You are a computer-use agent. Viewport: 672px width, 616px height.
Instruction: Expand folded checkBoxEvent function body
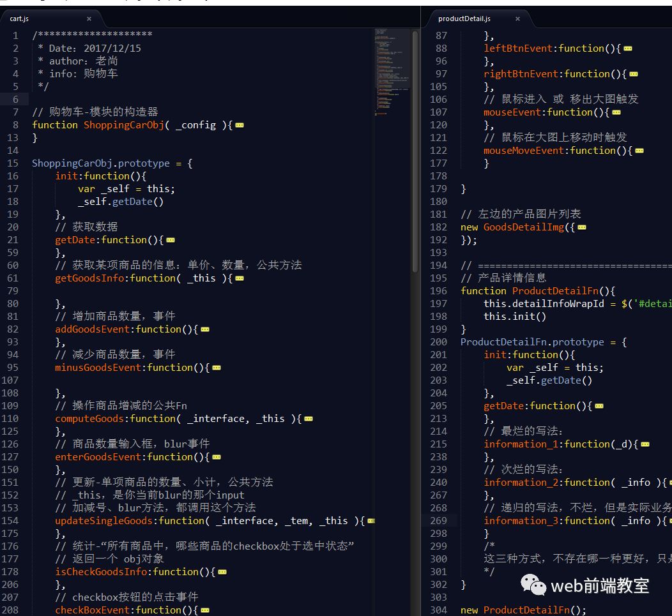click(205, 610)
